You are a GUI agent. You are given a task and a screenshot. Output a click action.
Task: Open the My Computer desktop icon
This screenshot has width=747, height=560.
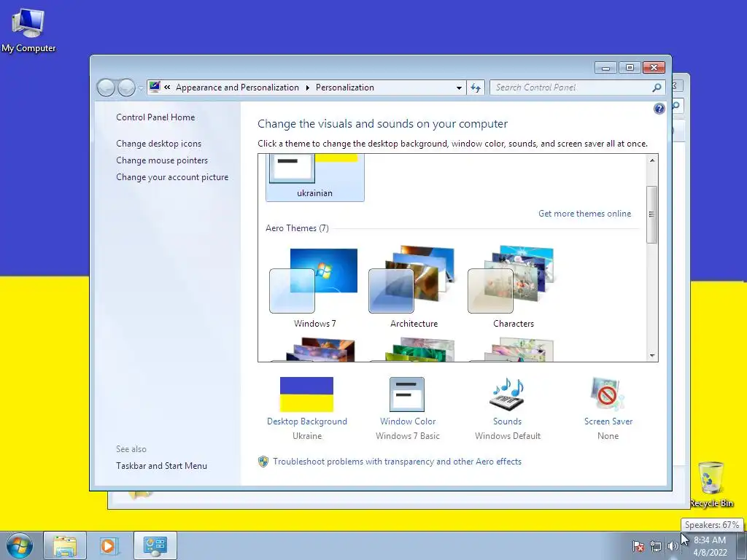click(28, 29)
